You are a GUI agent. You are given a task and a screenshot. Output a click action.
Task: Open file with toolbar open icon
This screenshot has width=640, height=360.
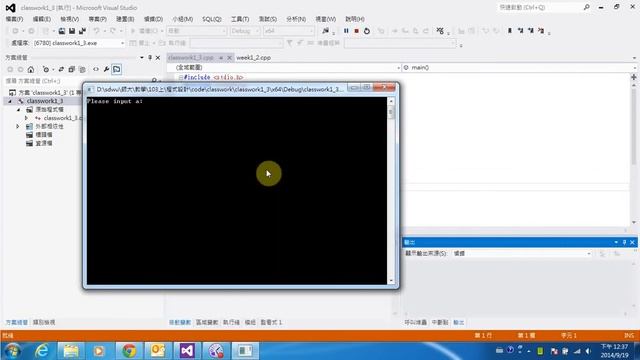(62, 31)
